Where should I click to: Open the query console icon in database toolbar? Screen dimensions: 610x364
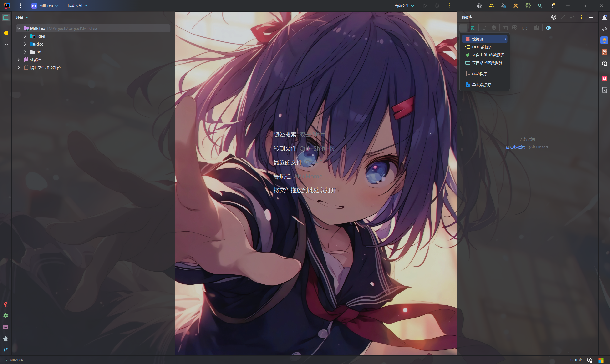[x=505, y=28]
